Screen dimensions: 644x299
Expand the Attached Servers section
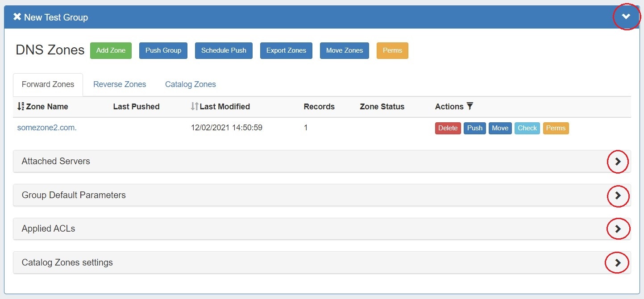tap(618, 162)
